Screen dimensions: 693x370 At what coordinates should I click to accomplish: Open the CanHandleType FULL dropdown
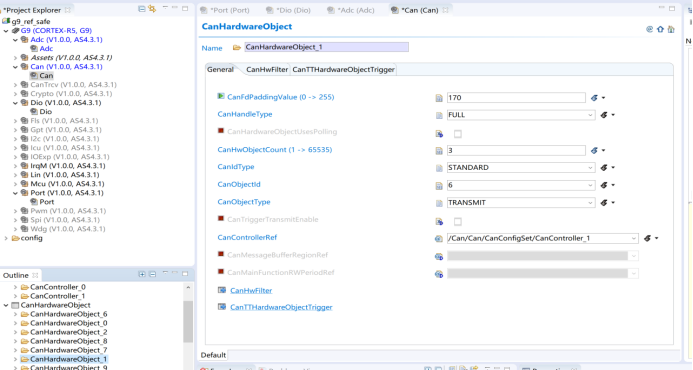pos(590,115)
